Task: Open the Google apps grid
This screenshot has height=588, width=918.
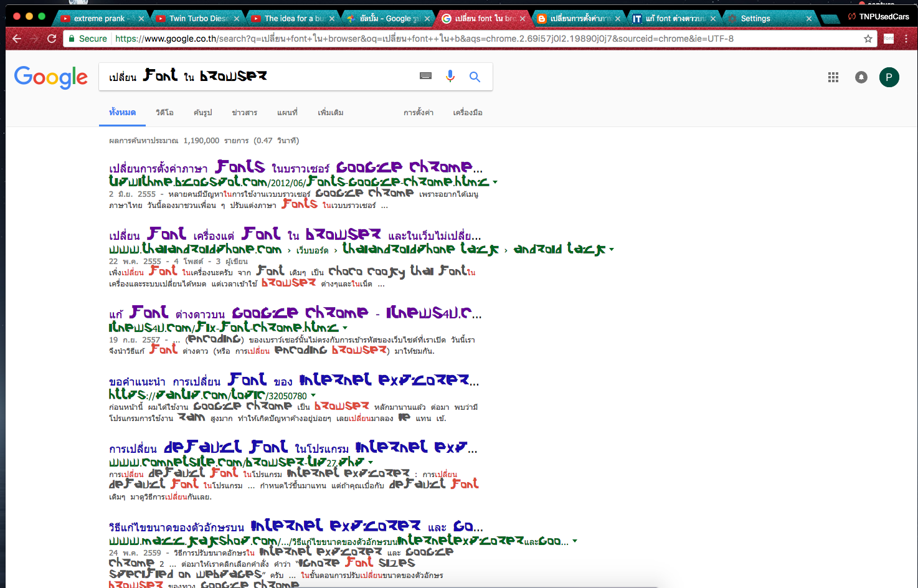Action: pyautogui.click(x=833, y=77)
